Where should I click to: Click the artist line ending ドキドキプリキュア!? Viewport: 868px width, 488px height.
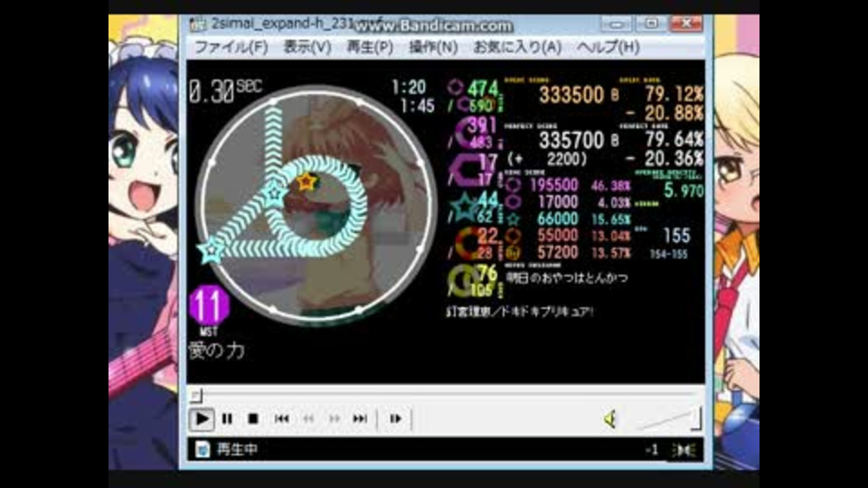pyautogui.click(x=520, y=312)
